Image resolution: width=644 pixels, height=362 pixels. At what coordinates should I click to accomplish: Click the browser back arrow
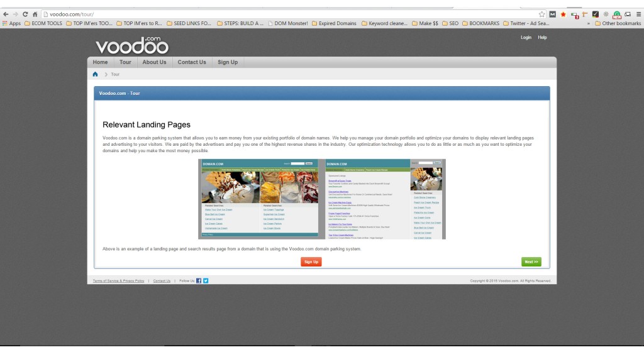[x=6, y=14]
